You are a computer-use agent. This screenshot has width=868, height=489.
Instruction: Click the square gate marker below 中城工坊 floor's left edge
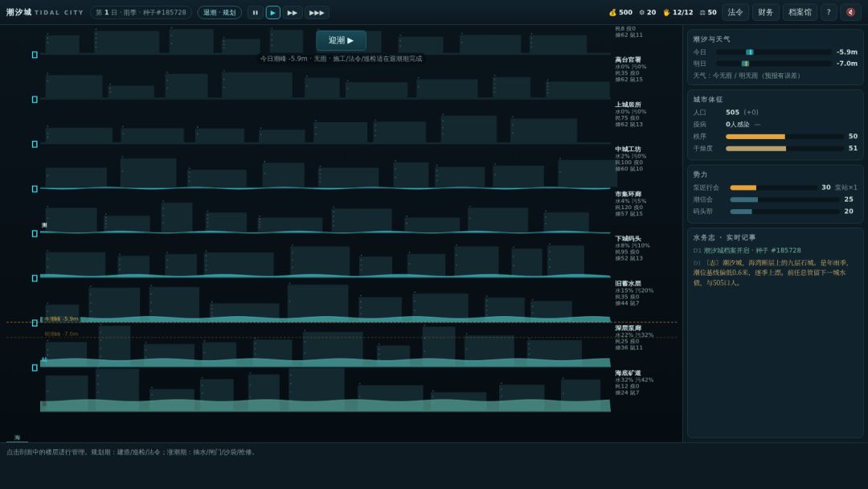coord(35,189)
